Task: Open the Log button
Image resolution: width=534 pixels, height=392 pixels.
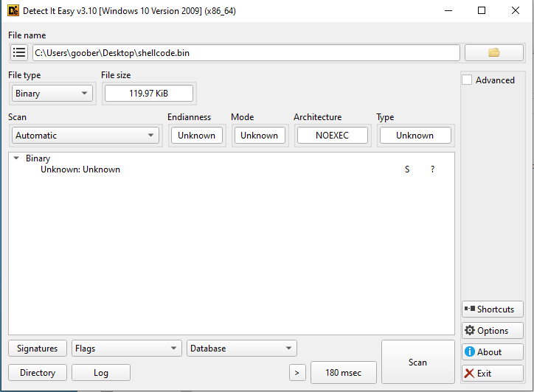Action: (101, 373)
